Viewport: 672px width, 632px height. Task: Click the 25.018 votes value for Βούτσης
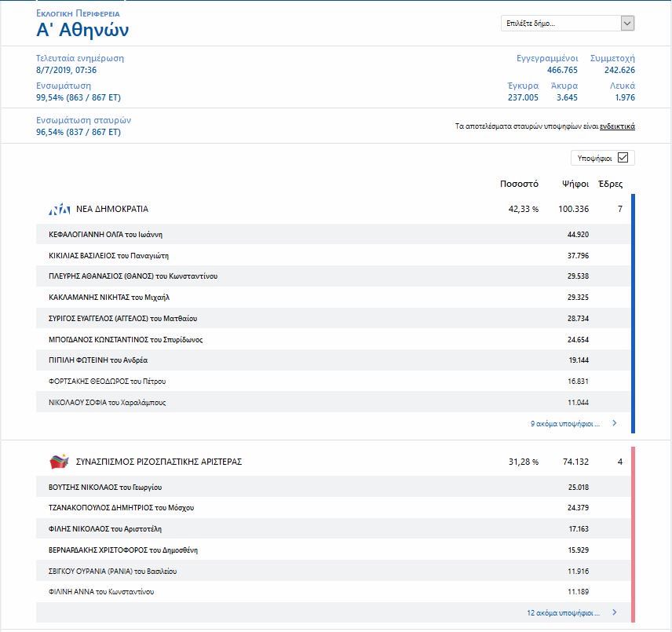point(578,488)
